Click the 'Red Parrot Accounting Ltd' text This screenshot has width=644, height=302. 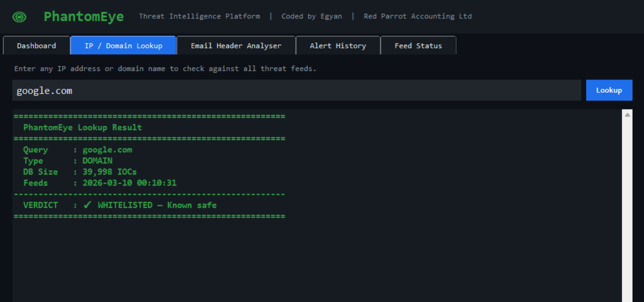click(x=418, y=16)
